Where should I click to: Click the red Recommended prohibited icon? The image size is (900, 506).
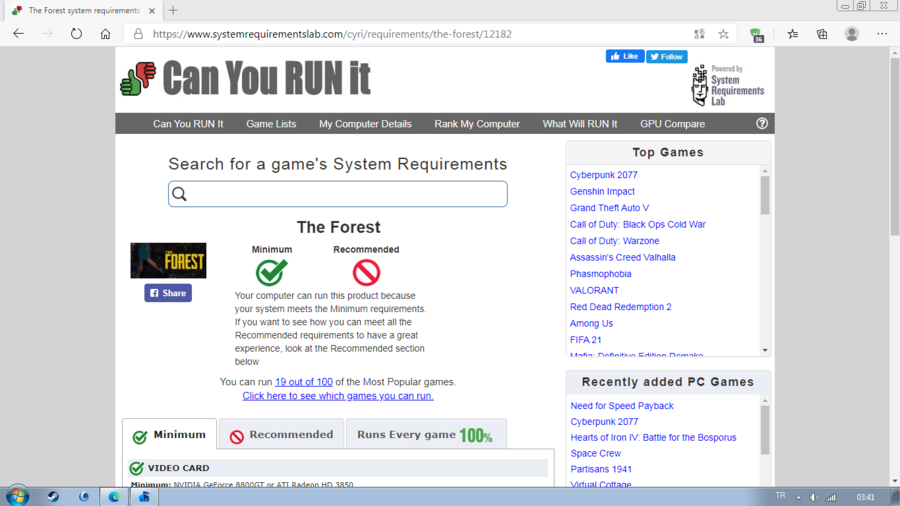pyautogui.click(x=366, y=273)
